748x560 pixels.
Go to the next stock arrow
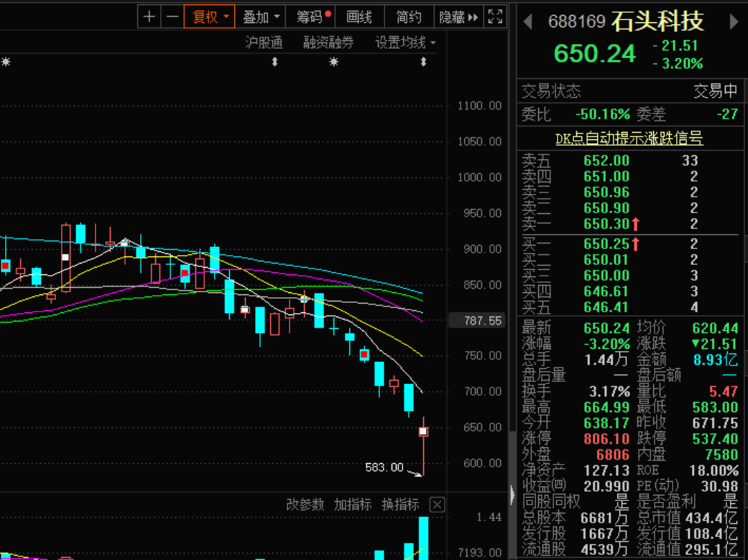coord(734,22)
